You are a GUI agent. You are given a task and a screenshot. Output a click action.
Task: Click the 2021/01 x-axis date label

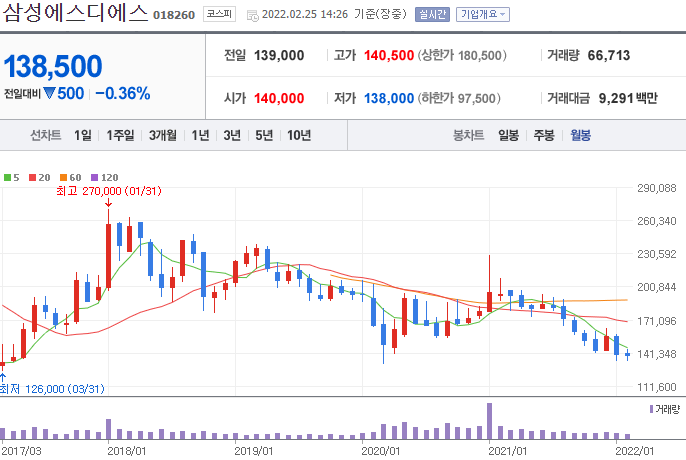pyautogui.click(x=508, y=451)
